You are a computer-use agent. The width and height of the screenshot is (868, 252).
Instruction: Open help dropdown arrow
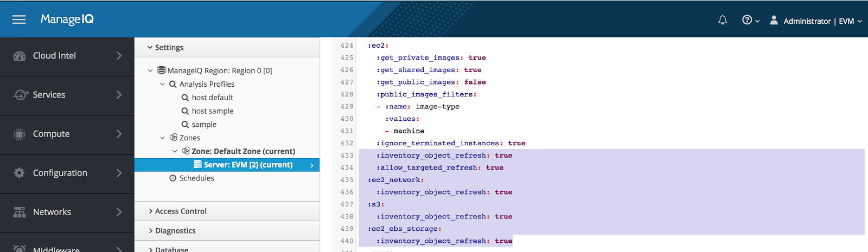point(757,21)
